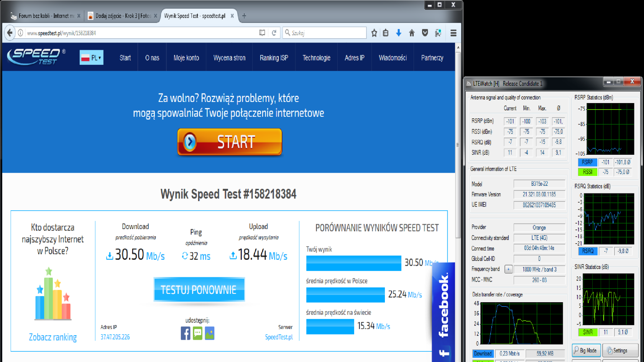Click the orange START button
Image resolution: width=644 pixels, height=362 pixels.
click(x=230, y=142)
